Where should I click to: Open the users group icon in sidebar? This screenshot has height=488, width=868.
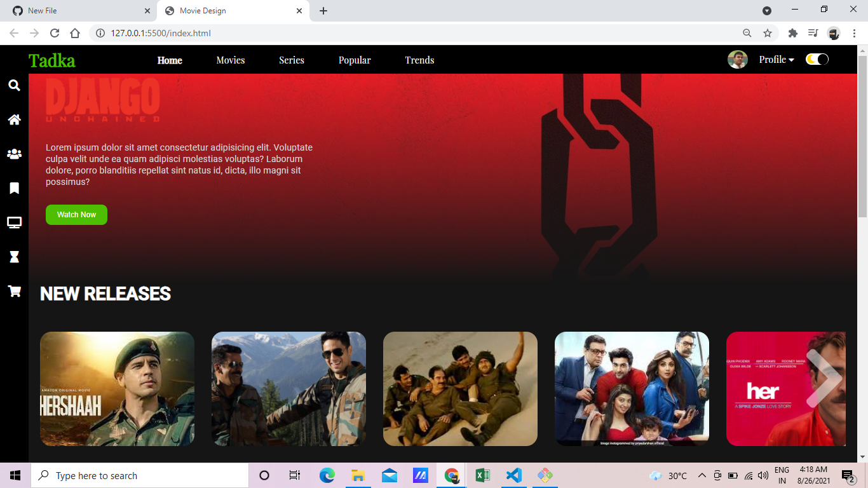[x=14, y=154]
